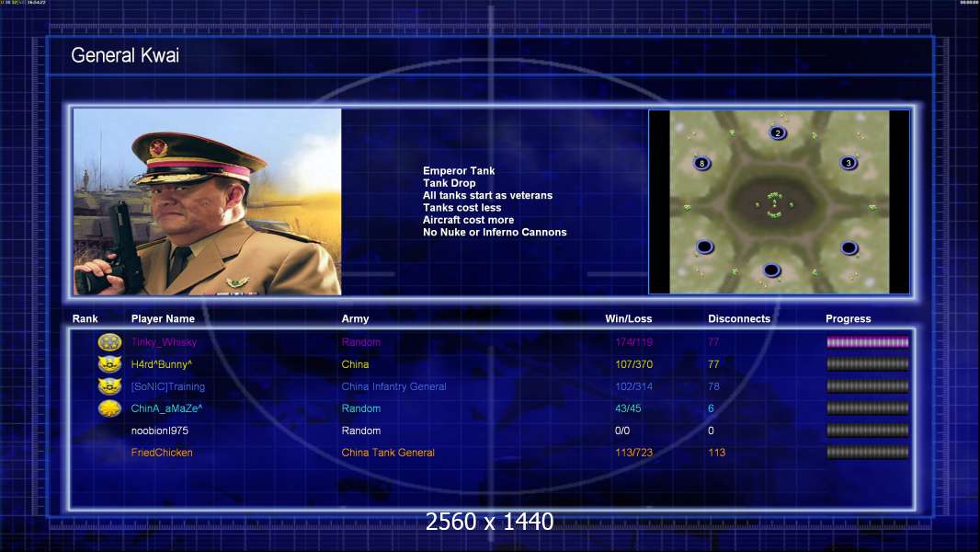
Task: Click Tinky_Whisky's win/loss record
Action: point(633,342)
